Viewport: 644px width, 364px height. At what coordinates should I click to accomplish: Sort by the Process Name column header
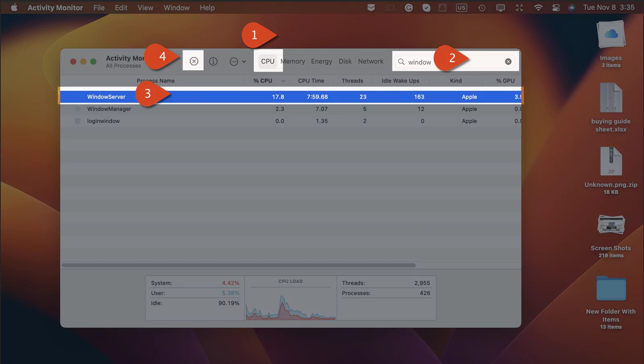pos(156,81)
